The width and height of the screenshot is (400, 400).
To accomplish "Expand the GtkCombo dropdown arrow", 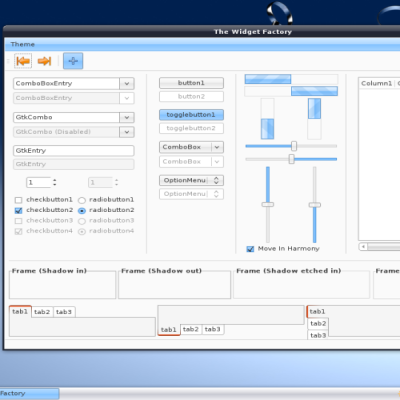I will point(127,117).
